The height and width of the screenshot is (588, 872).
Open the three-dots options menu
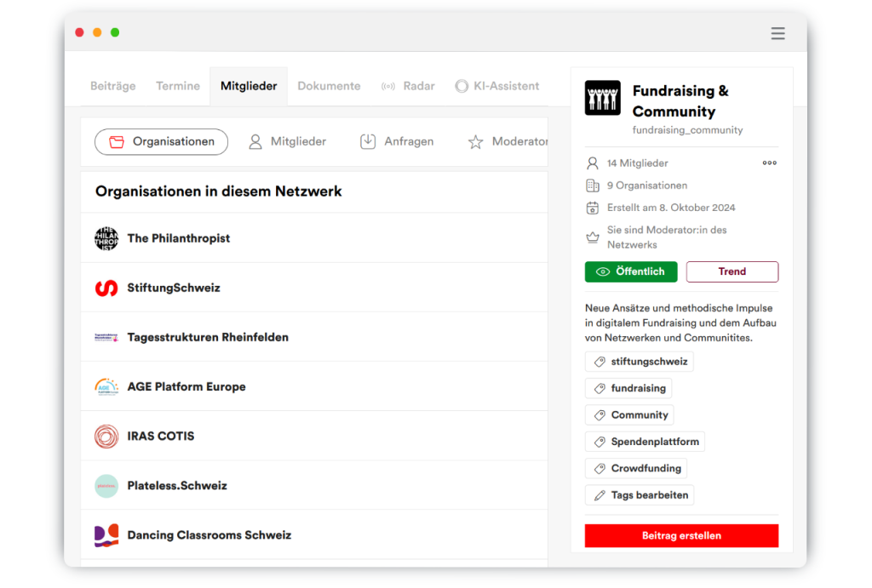769,163
